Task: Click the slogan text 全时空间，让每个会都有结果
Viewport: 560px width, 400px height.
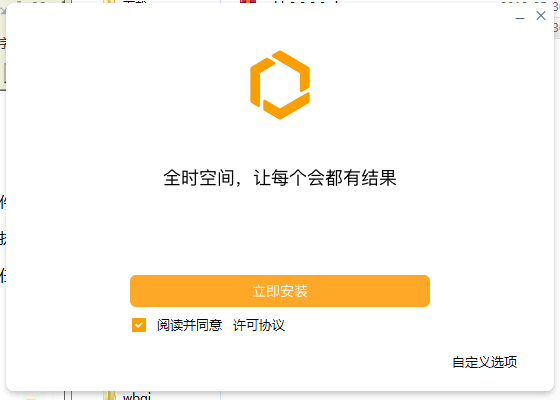Action: point(280,178)
